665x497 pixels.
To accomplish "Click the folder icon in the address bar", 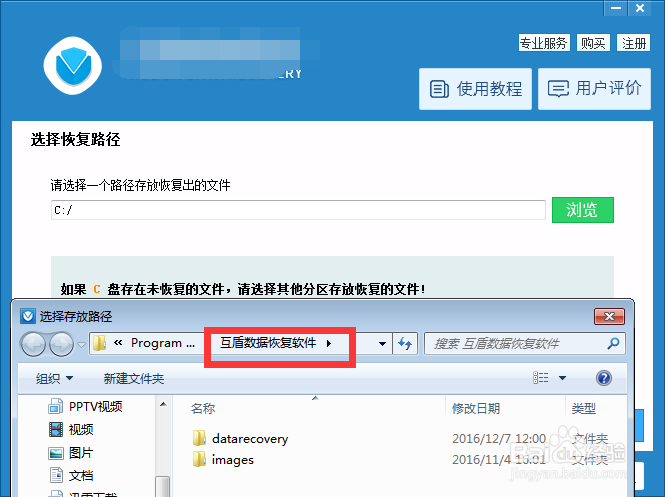I will pyautogui.click(x=99, y=343).
